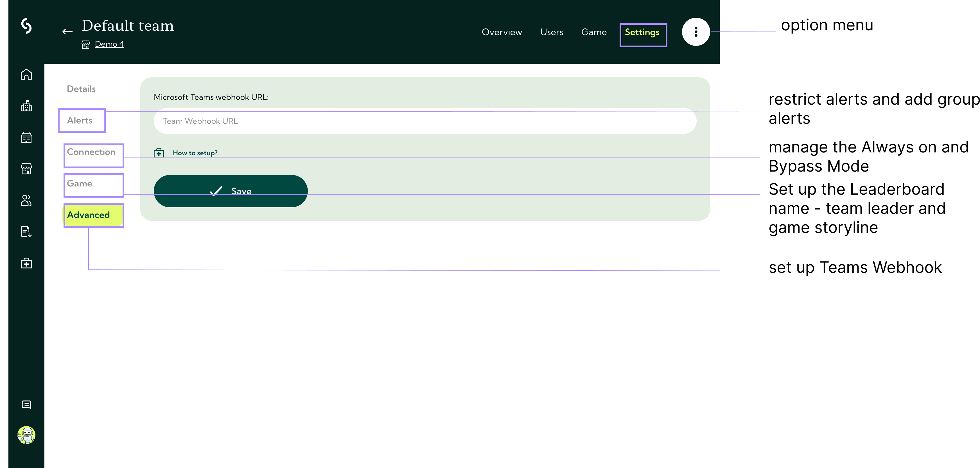980x468 pixels.
Task: Open the three-dot option menu
Action: [696, 32]
